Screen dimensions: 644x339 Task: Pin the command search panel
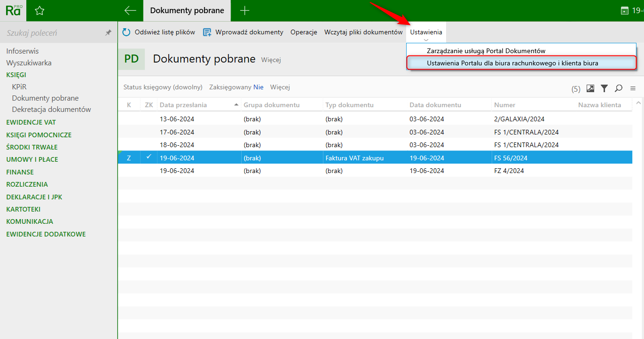click(x=108, y=33)
